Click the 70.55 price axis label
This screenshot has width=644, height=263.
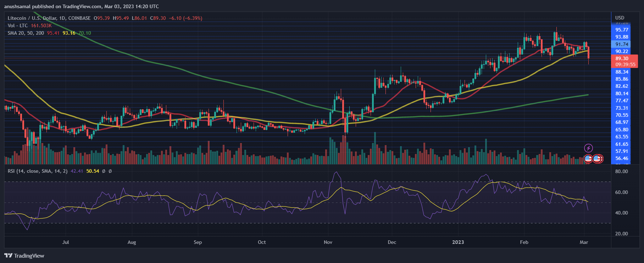coord(622,115)
